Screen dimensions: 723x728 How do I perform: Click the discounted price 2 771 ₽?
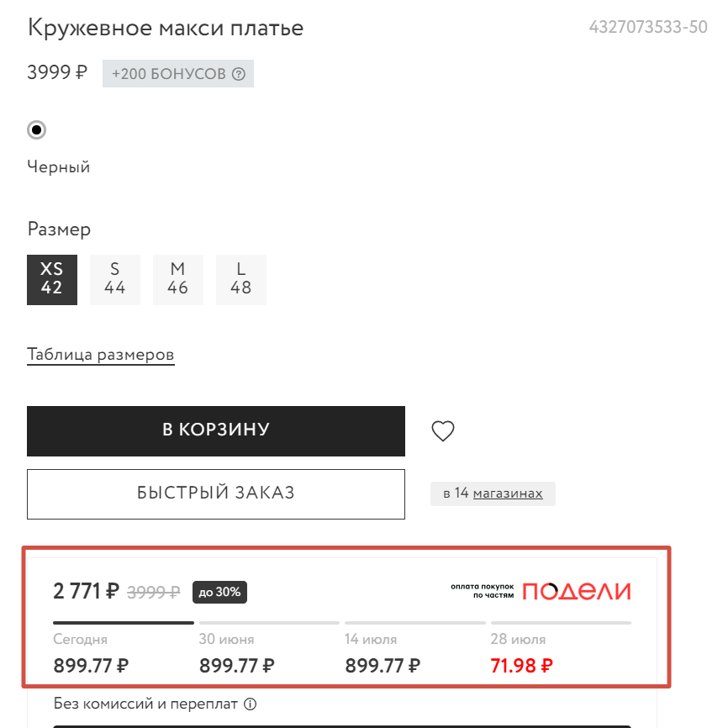pos(86,591)
